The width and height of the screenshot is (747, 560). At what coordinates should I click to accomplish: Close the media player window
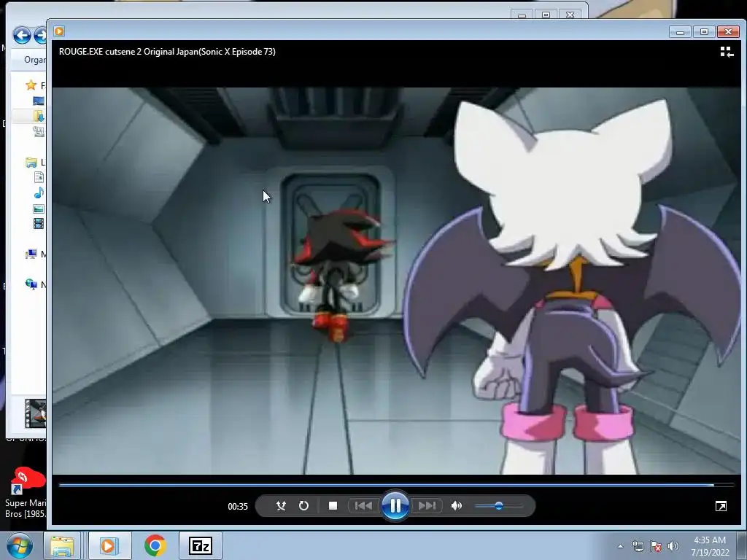[x=728, y=32]
